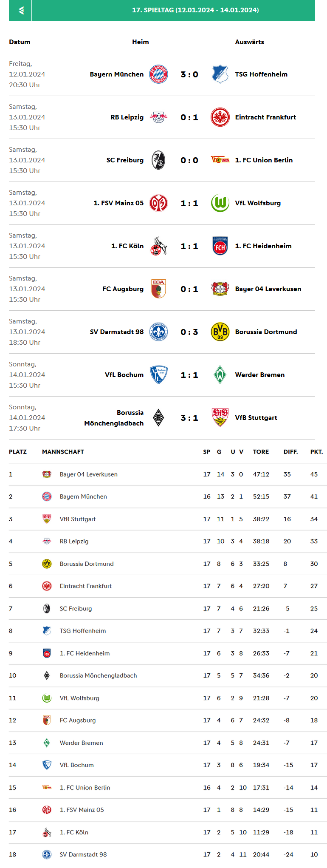Open Bayer 04 Leverkusen in the table
The height and width of the screenshot is (868, 327).
tap(88, 474)
